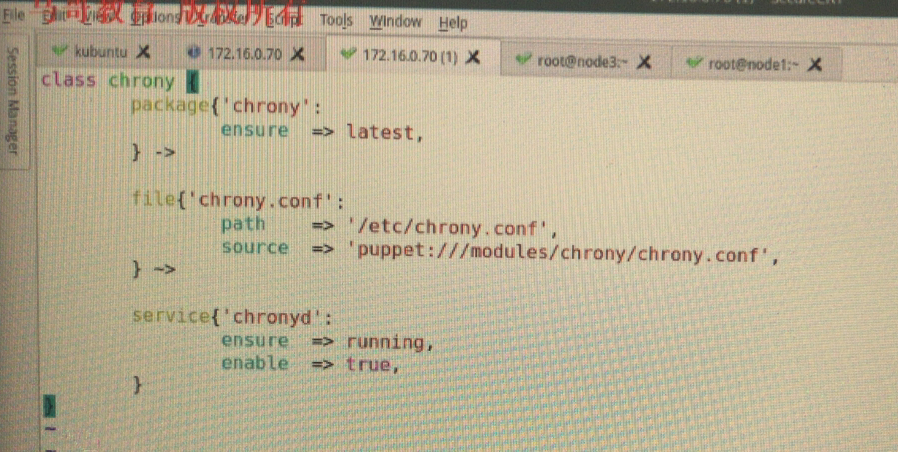Click the green checkmark on 172.16.0.70 (1) tab

[x=348, y=54]
